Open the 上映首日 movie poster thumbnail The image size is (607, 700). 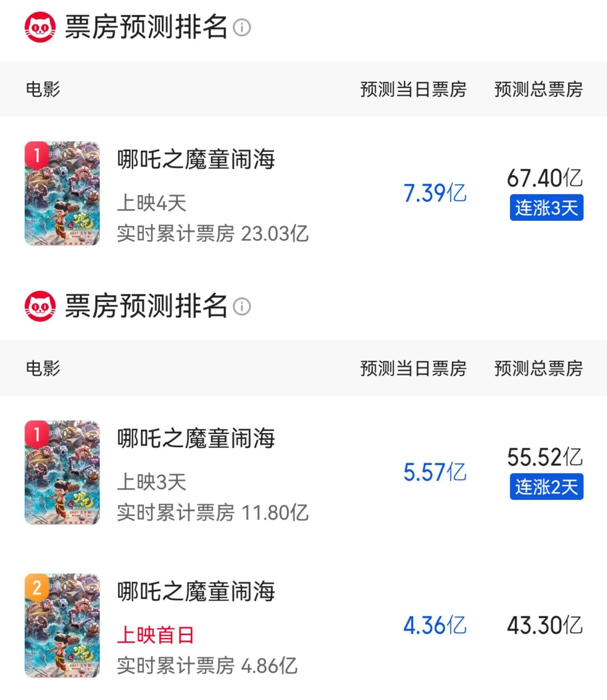click(x=62, y=626)
